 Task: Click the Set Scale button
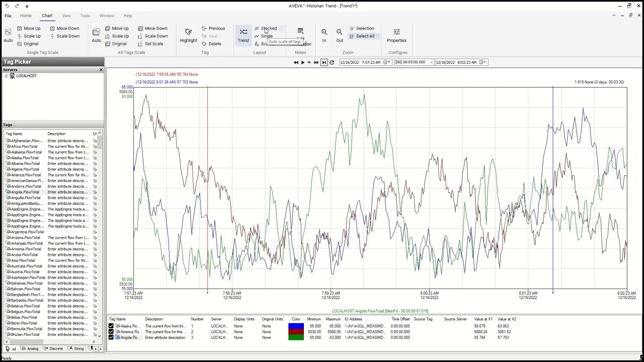point(150,44)
